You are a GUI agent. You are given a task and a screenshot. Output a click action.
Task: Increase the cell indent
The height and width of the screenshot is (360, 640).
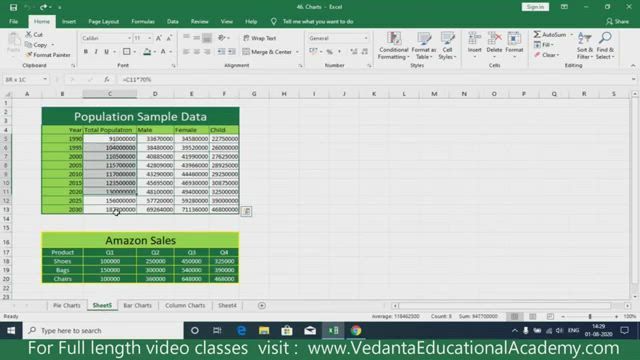point(232,52)
